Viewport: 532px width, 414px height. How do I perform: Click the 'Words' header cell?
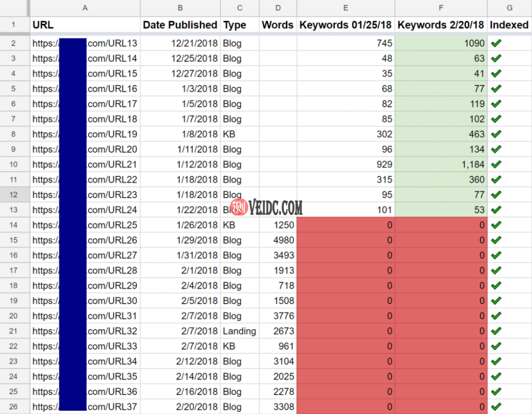278,25
